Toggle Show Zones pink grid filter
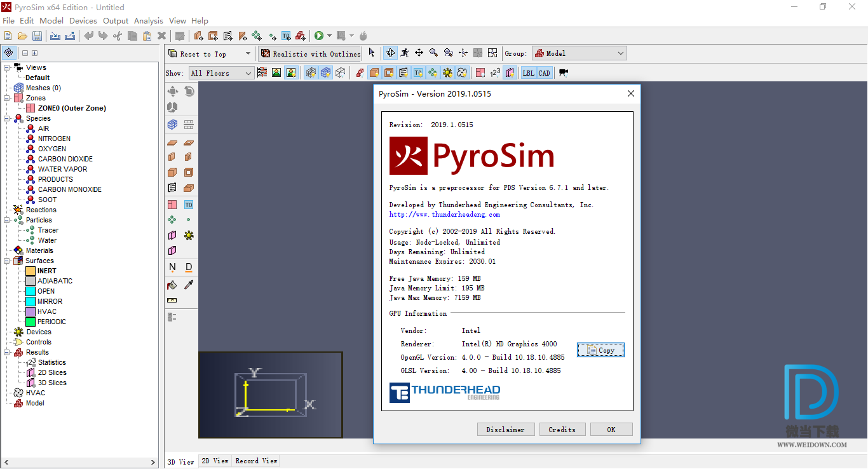868x469 pixels. [480, 73]
